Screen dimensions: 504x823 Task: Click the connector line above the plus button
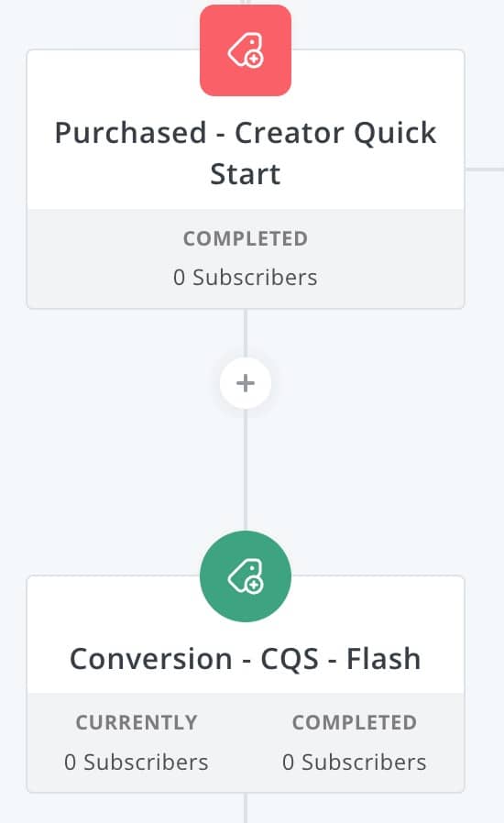(x=246, y=333)
